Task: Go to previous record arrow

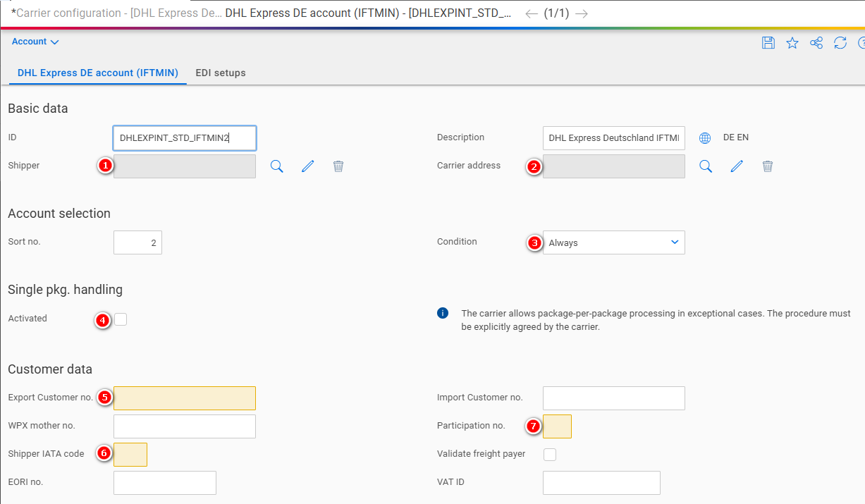Action: [x=532, y=13]
